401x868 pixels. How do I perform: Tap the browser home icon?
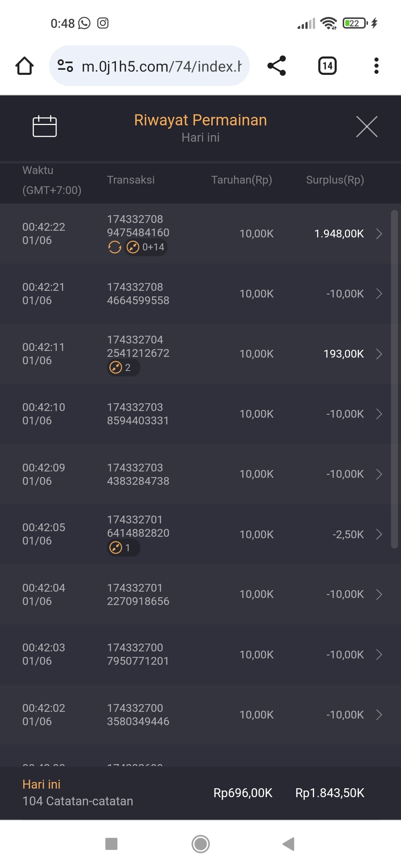pos(25,66)
